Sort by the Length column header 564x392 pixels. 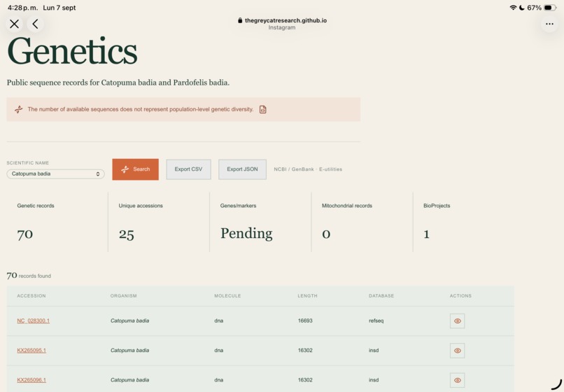coord(307,296)
